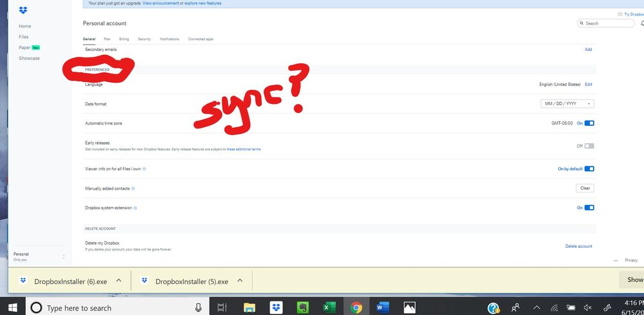644x315 pixels.
Task: Expand options for DropboxInstaller (5).exe download
Action: click(x=240, y=281)
